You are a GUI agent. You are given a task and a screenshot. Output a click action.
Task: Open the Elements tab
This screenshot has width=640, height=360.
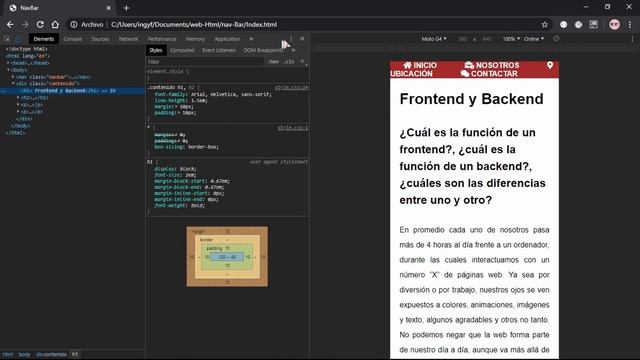coord(44,39)
